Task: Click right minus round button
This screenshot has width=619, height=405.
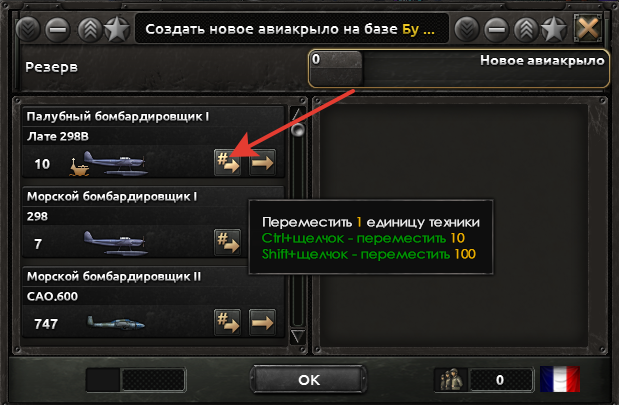Action: pyautogui.click(x=496, y=29)
